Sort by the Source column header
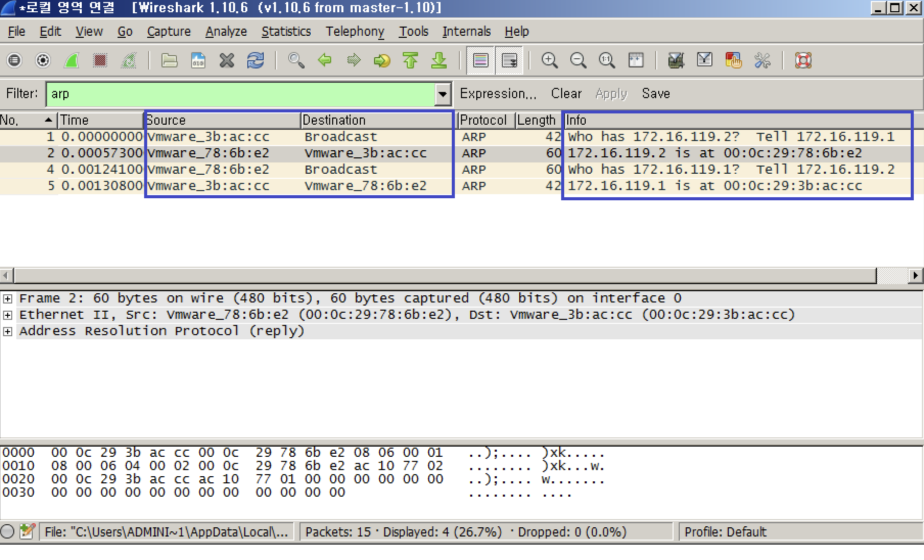This screenshot has height=560, width=924. tap(222, 120)
